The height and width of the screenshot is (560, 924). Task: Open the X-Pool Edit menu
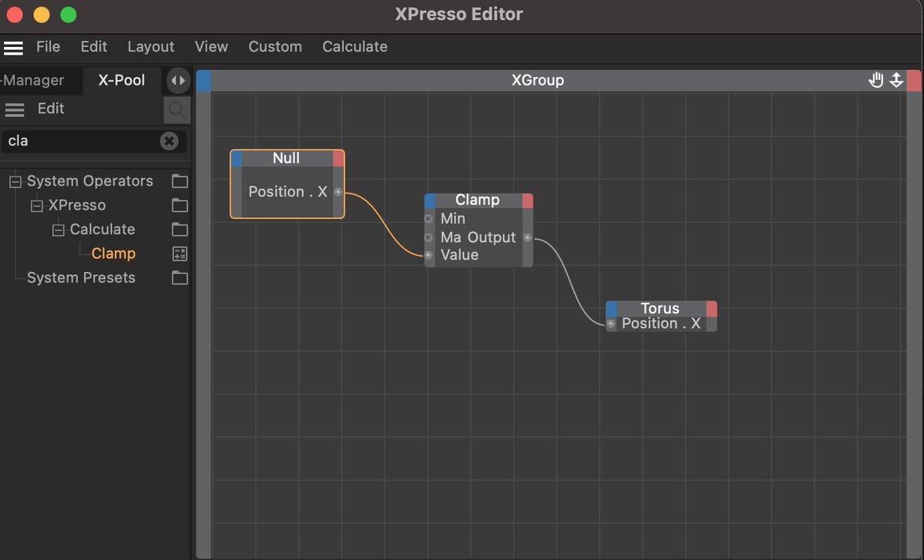[51, 109]
